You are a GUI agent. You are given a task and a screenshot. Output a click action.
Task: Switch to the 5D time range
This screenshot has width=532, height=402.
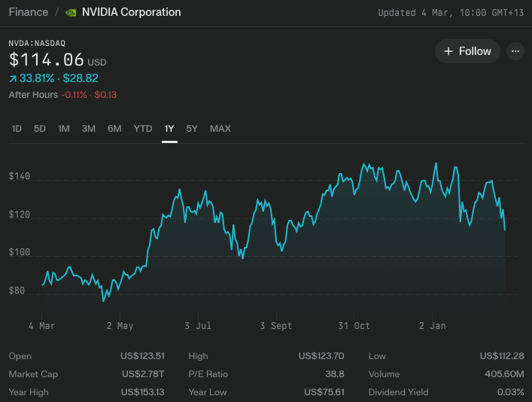[x=40, y=129]
